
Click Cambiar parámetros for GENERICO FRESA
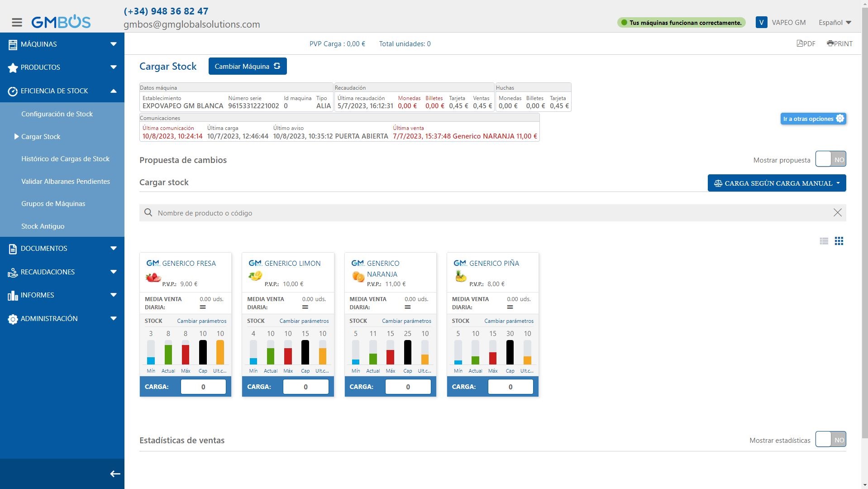[x=201, y=321]
